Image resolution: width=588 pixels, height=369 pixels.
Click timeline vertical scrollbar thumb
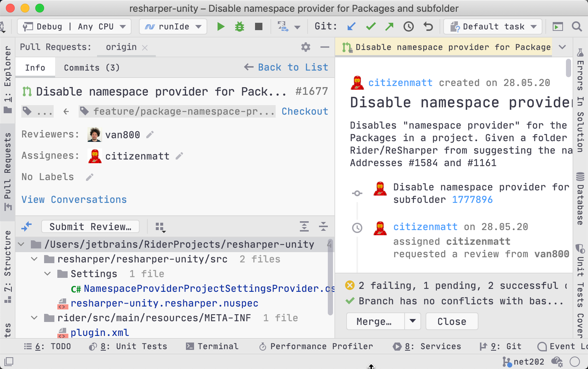point(569,68)
